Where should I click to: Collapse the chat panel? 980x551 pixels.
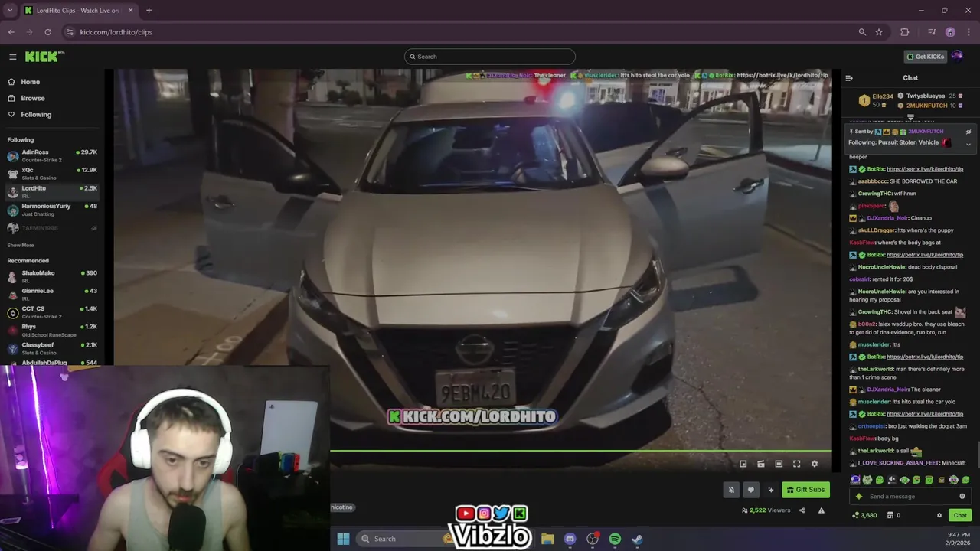click(x=848, y=78)
